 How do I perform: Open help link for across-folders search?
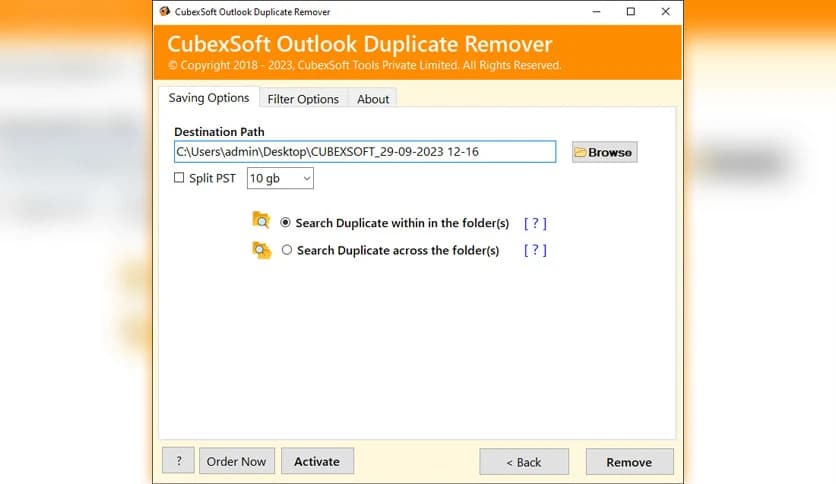pos(535,249)
